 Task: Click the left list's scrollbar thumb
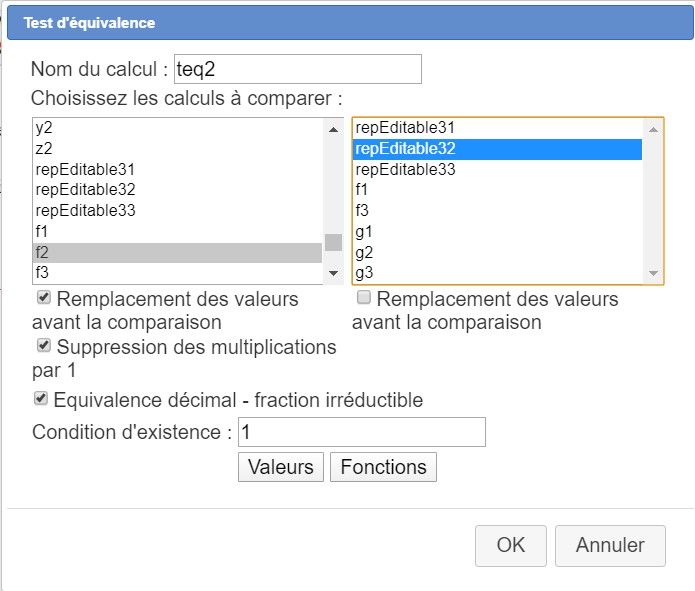click(334, 243)
